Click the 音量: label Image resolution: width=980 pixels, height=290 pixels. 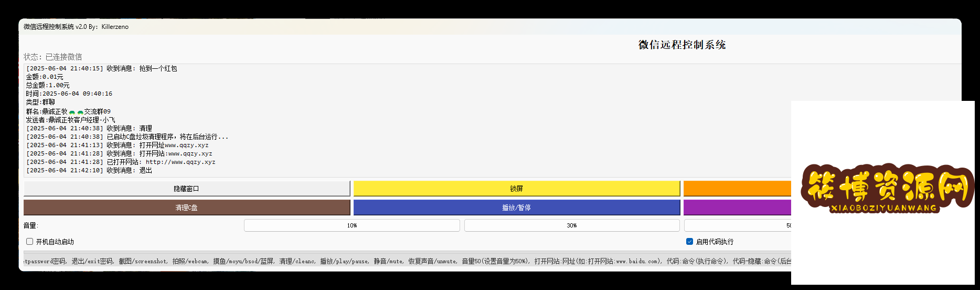31,225
